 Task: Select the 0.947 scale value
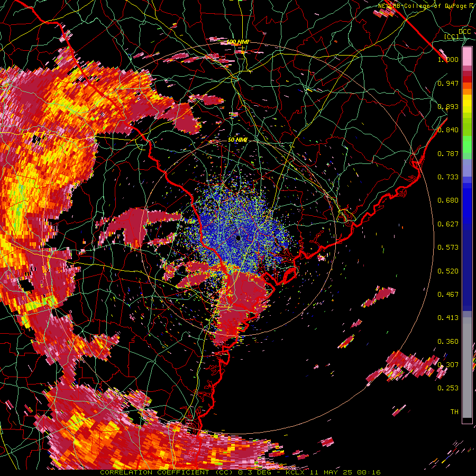(448, 83)
